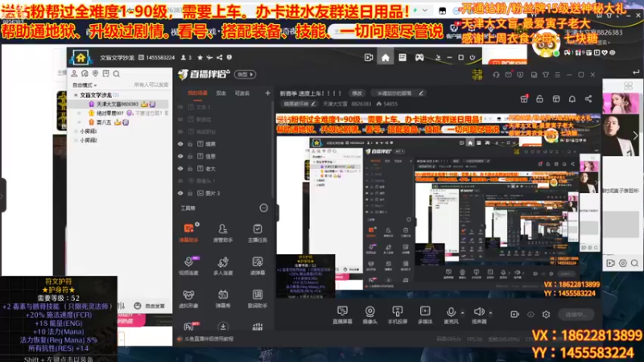The image size is (644, 362).
Task: Add a 直播屏幕 source
Action: 342,315
